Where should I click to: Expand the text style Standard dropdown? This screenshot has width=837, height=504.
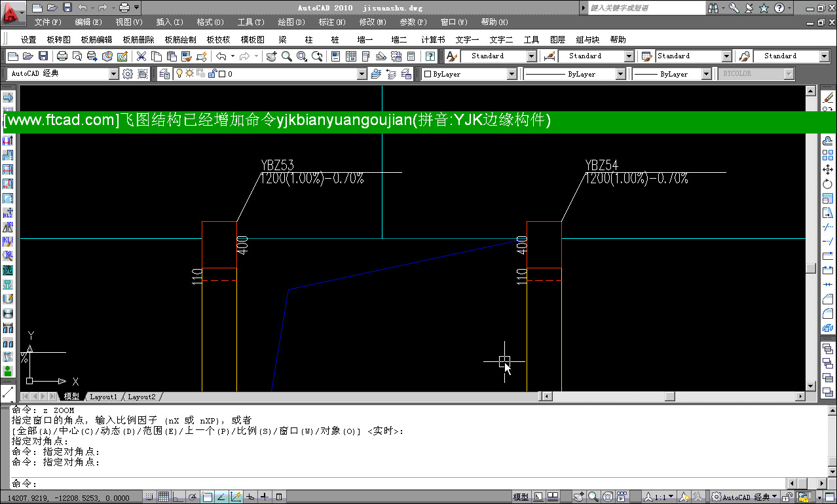coord(532,56)
